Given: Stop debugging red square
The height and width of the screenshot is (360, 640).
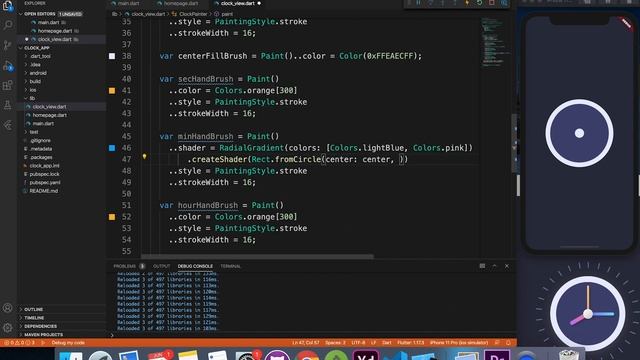Looking at the screenshot, I should pyautogui.click(x=491, y=3).
